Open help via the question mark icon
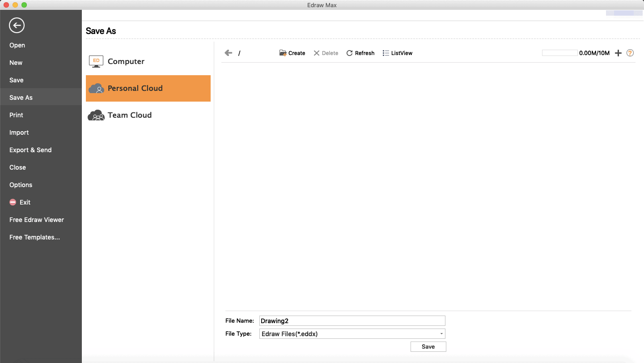This screenshot has width=644, height=363. pyautogui.click(x=630, y=53)
